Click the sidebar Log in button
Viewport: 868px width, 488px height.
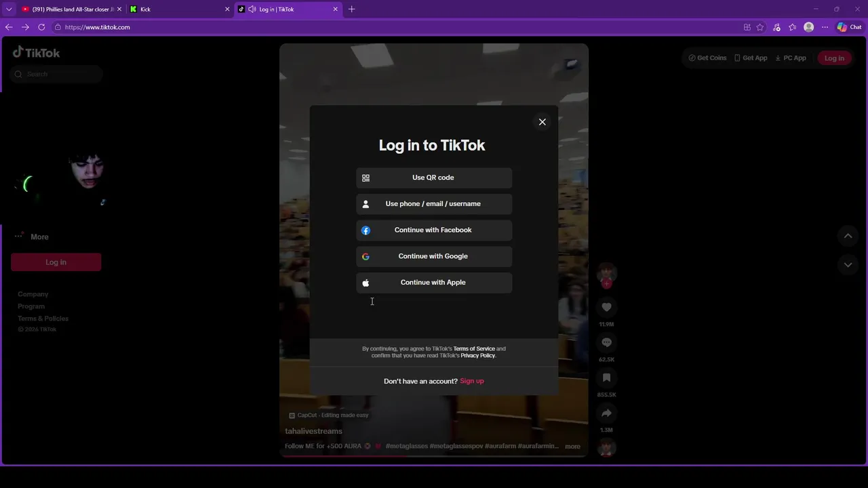tap(56, 262)
